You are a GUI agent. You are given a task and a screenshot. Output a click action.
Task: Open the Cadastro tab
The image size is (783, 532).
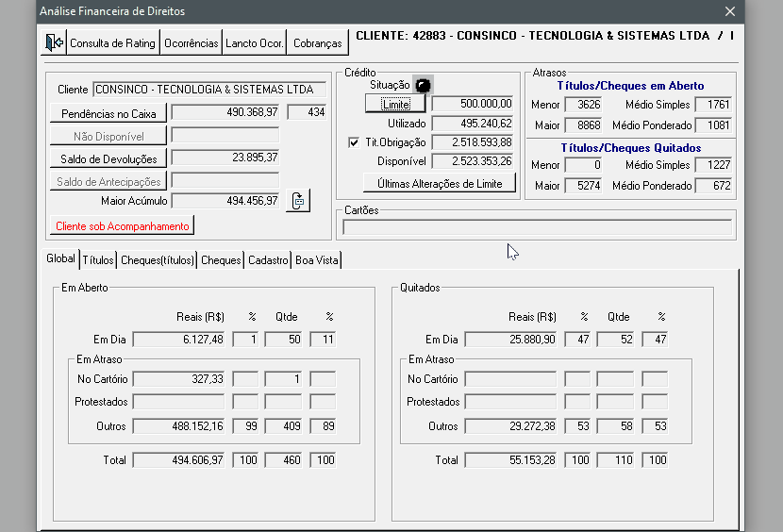click(x=268, y=260)
